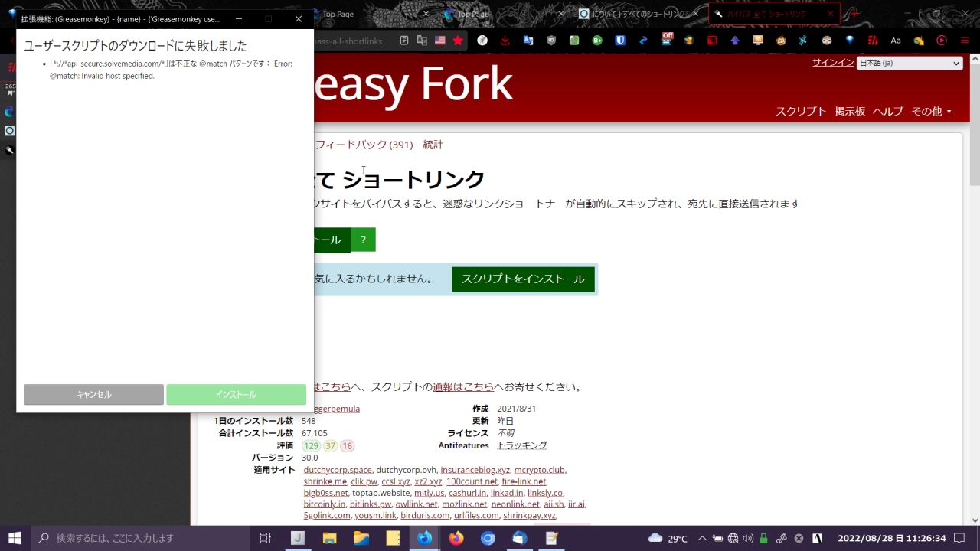Switch to the フィードバック (391) tab
Viewport: 980px width, 551px height.
click(x=364, y=145)
